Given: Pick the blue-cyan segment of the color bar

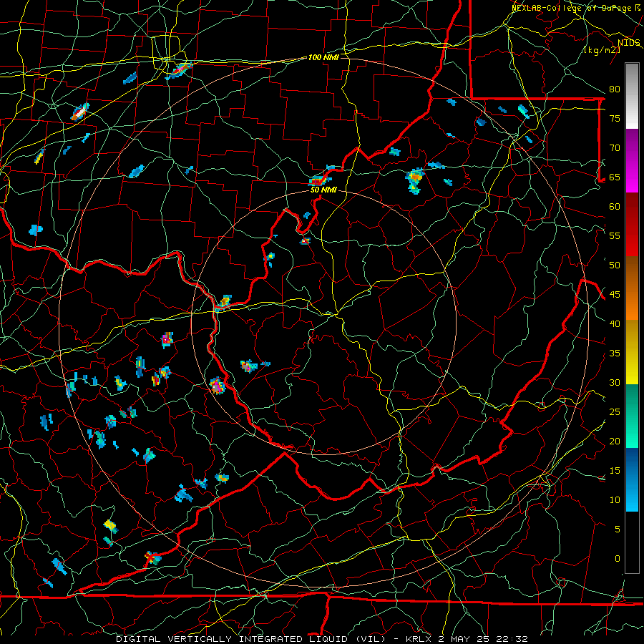Looking at the screenshot, I should 632,479.
